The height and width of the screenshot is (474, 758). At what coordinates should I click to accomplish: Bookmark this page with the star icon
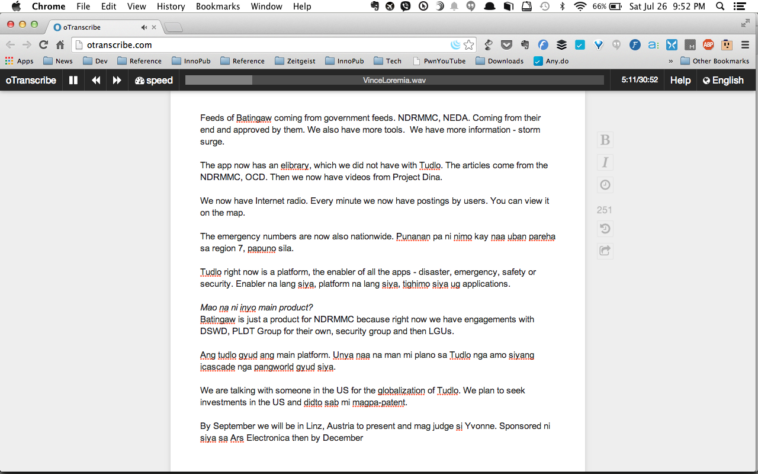468,45
